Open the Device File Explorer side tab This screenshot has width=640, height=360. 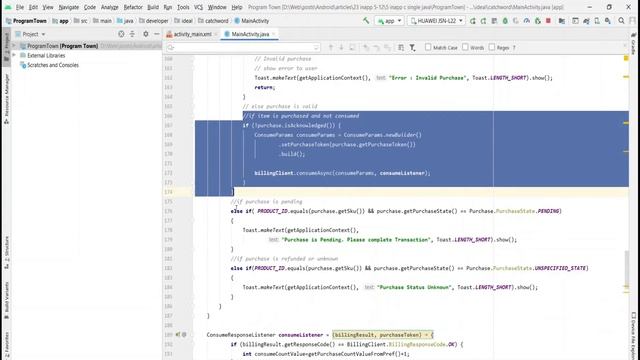click(633, 336)
